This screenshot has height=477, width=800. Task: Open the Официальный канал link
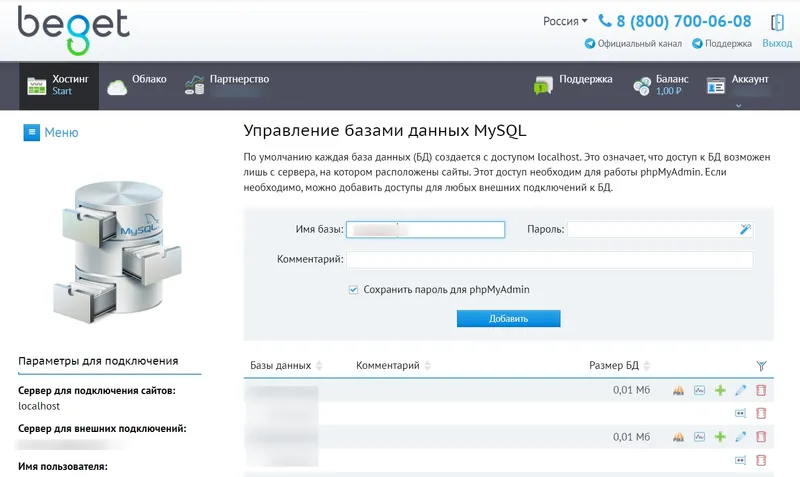click(x=633, y=44)
